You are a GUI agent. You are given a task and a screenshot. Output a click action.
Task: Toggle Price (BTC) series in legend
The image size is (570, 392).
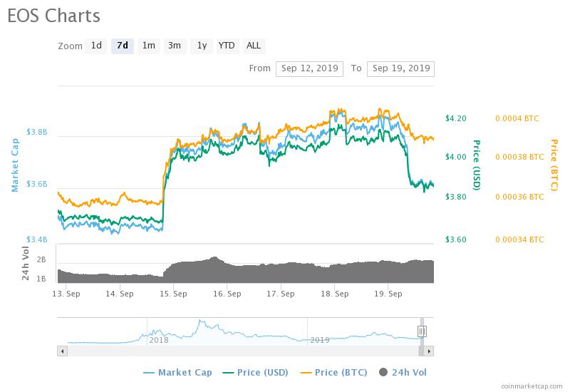(333, 372)
